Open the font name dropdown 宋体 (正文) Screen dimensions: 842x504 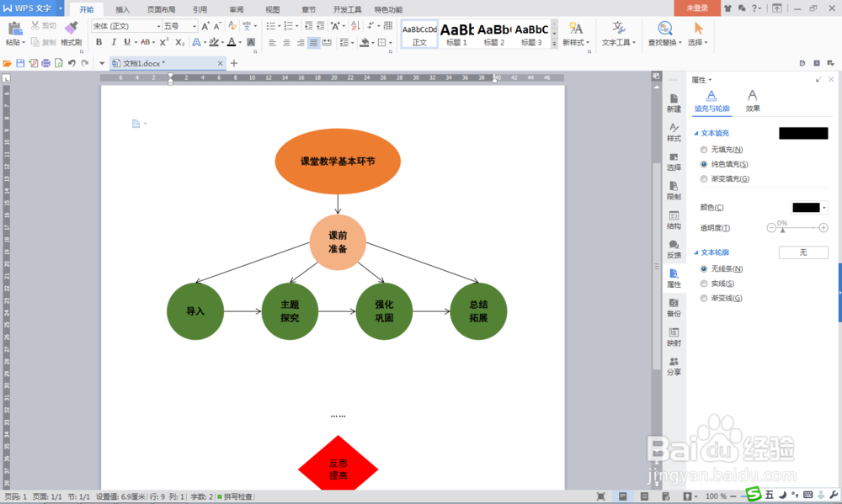point(158,26)
